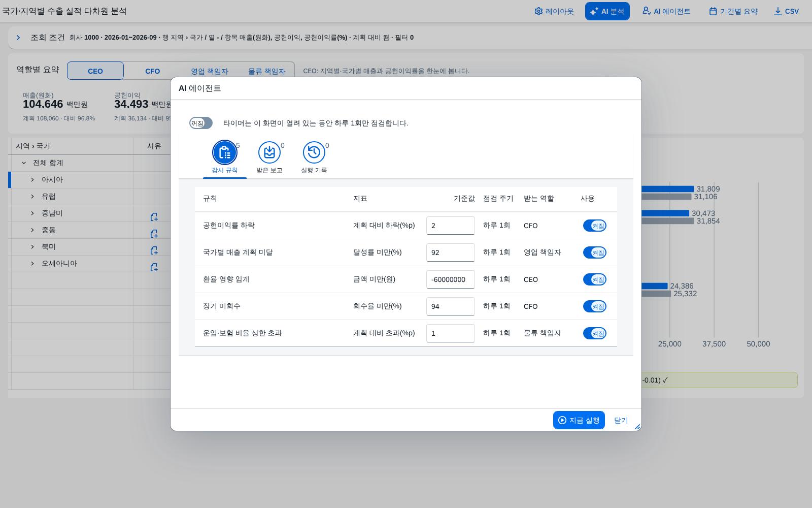Click the reason note icon for 오세아니아
Image resolution: width=812 pixels, height=508 pixels.
pyautogui.click(x=154, y=267)
